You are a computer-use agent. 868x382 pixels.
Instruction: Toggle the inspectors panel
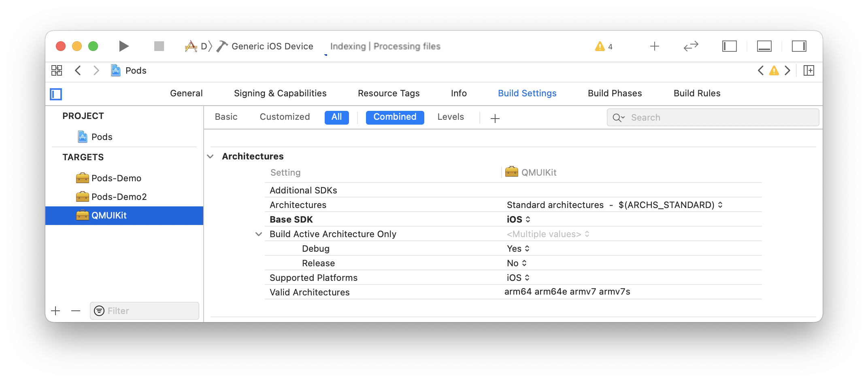(x=799, y=46)
